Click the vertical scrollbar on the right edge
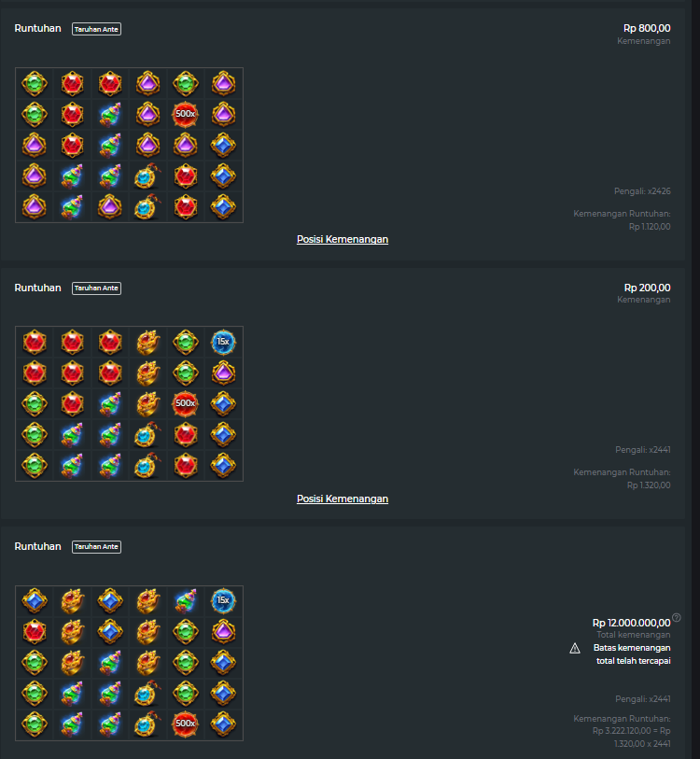This screenshot has width=700, height=759. pos(695,379)
